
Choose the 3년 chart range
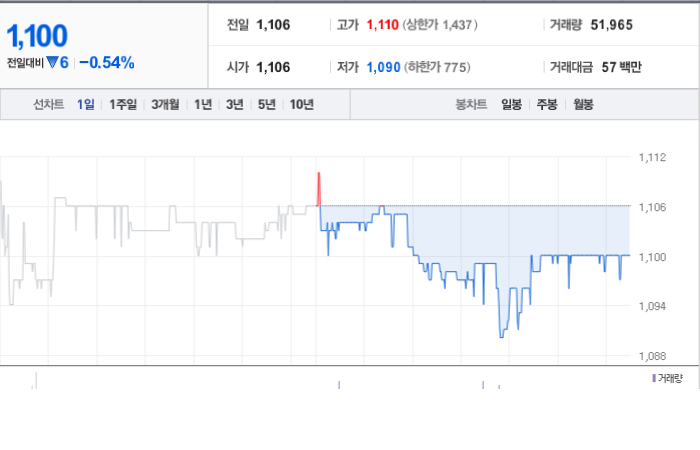pos(234,104)
